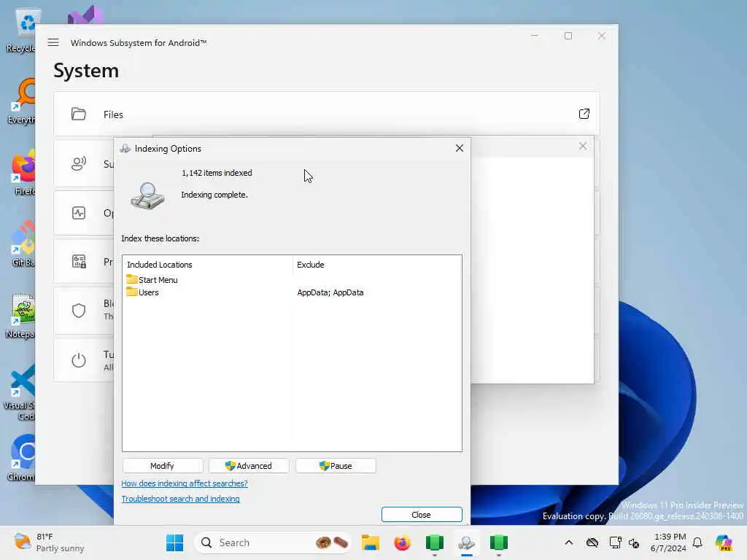Click the magnifier drive indexing icon

pyautogui.click(x=147, y=195)
